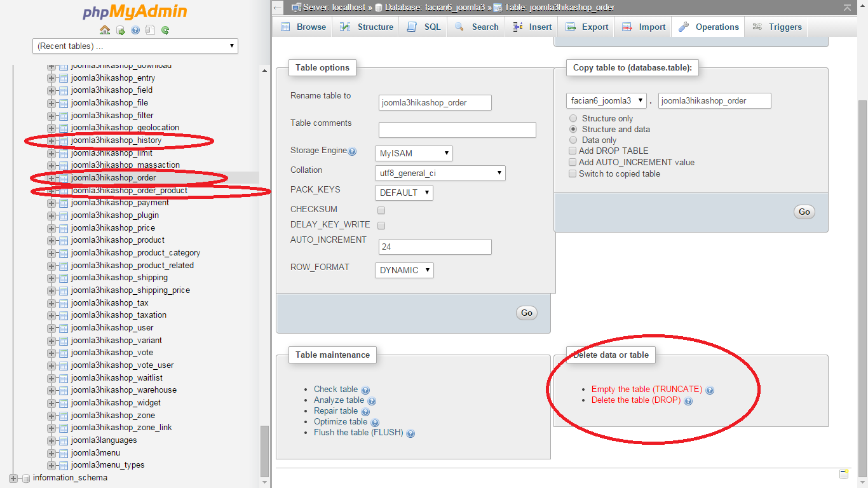Click table icon for joomla3hikashop_user

click(x=64, y=328)
